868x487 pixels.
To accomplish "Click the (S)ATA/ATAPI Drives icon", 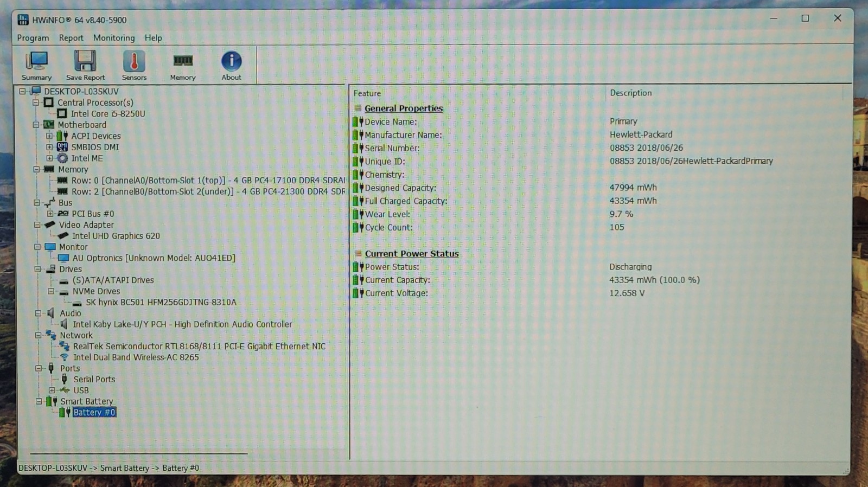I will (x=64, y=281).
